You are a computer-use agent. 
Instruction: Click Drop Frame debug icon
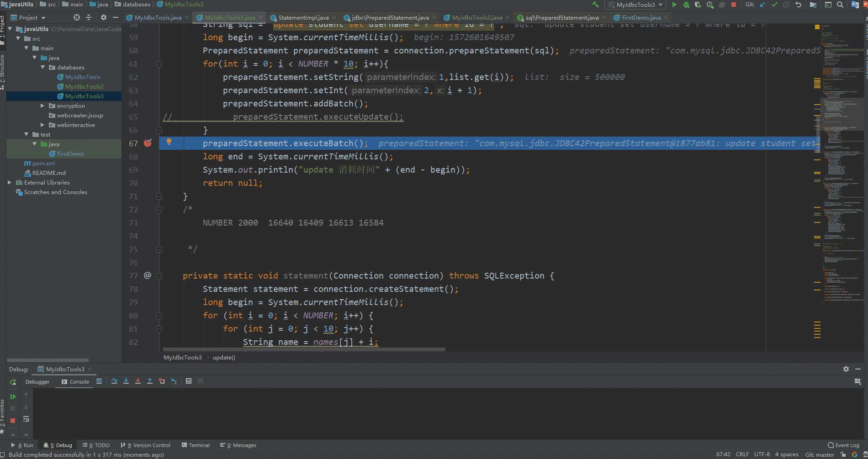click(162, 381)
